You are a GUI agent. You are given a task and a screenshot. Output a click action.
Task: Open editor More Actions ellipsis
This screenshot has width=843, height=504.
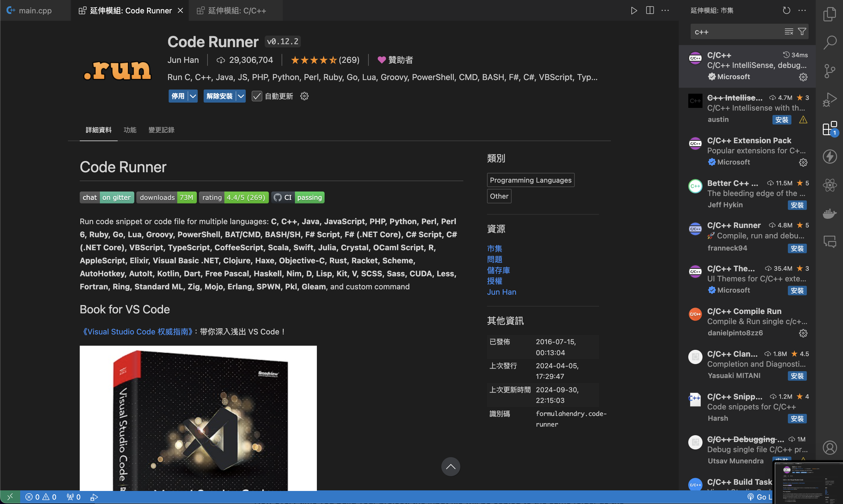665,11
